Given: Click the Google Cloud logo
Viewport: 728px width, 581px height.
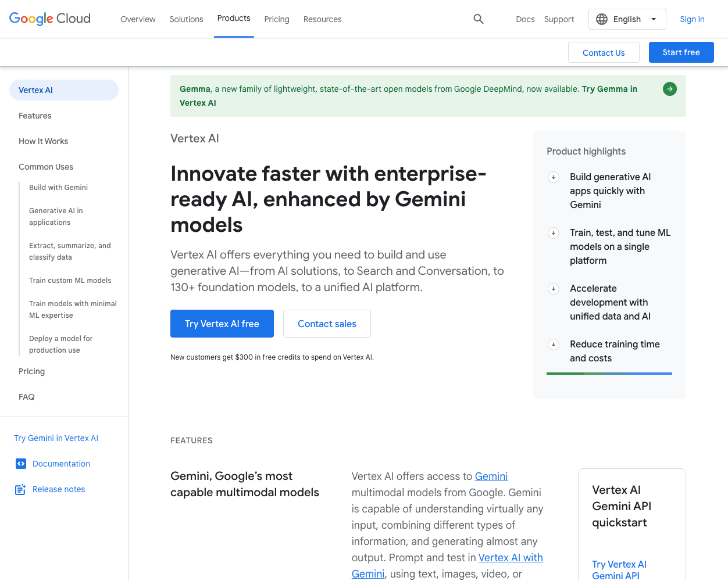Looking at the screenshot, I should point(50,19).
